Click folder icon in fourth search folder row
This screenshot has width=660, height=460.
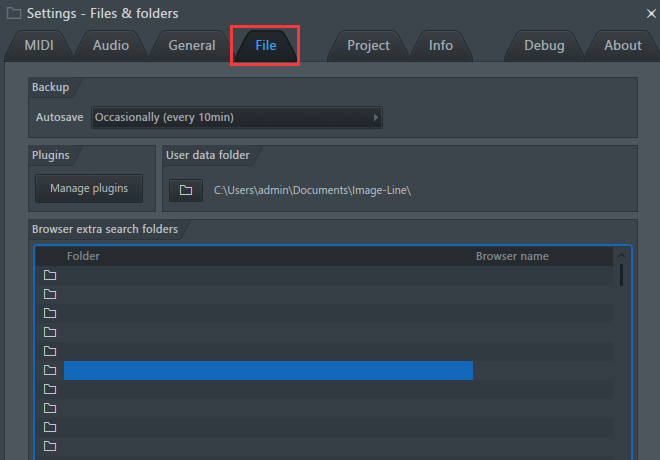click(50, 332)
